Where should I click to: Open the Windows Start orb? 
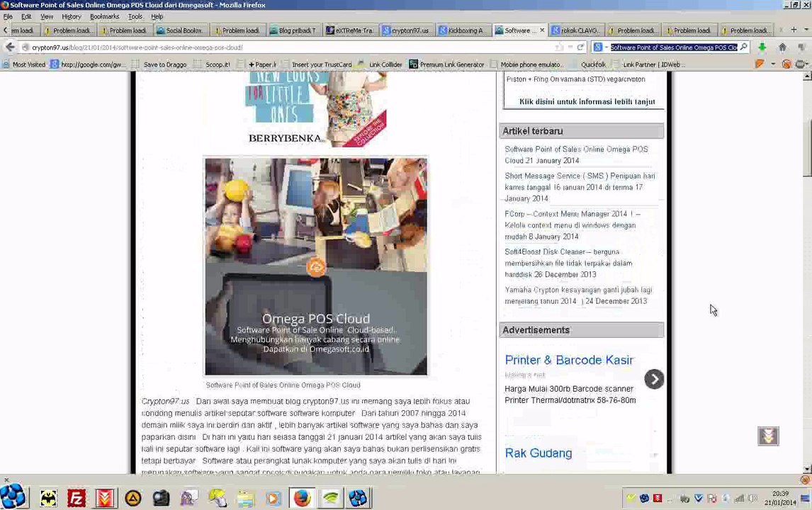(13, 497)
